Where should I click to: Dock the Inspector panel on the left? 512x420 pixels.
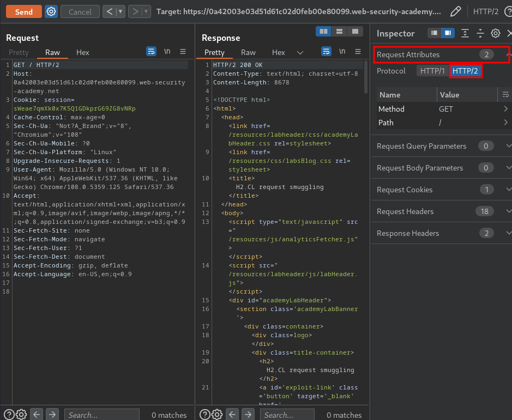[x=434, y=33]
